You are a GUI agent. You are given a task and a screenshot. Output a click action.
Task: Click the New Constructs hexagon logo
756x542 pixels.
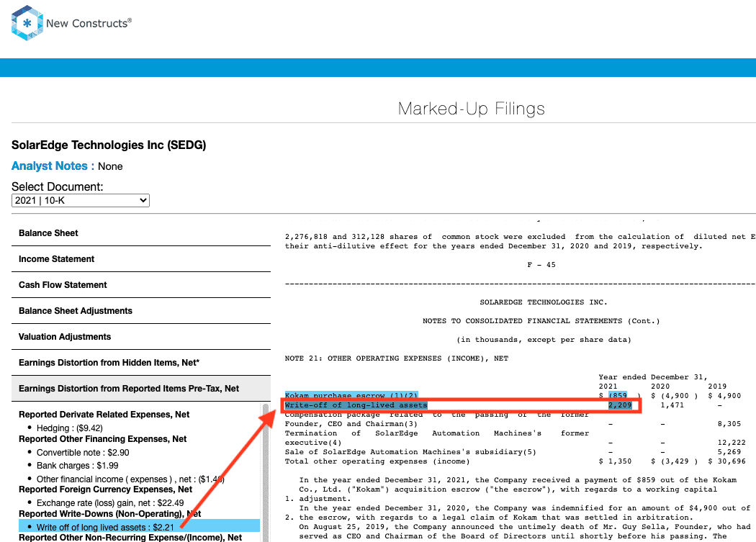pyautogui.click(x=27, y=22)
